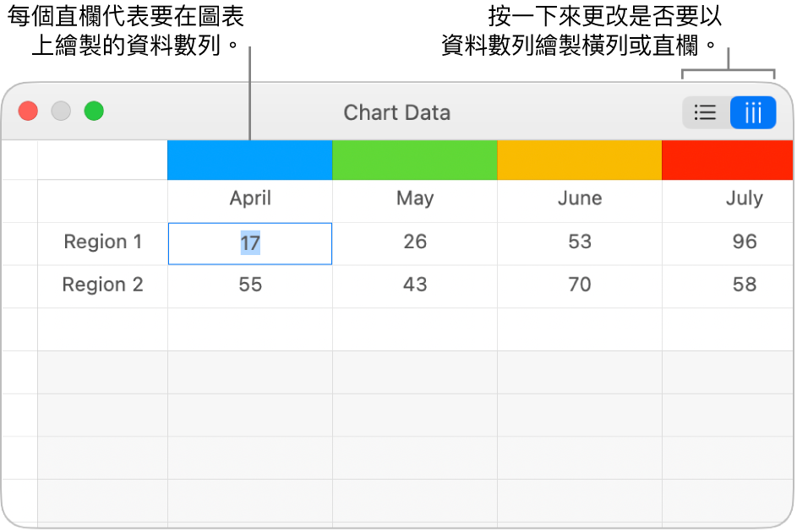Click the green May series color bar
The width and height of the screenshot is (797, 532).
(415, 160)
